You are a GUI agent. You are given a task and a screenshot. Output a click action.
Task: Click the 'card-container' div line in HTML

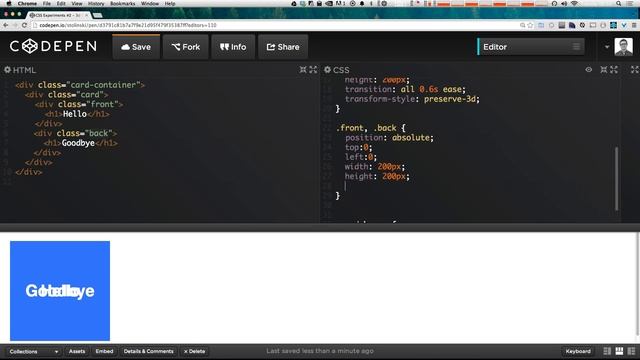pos(80,85)
